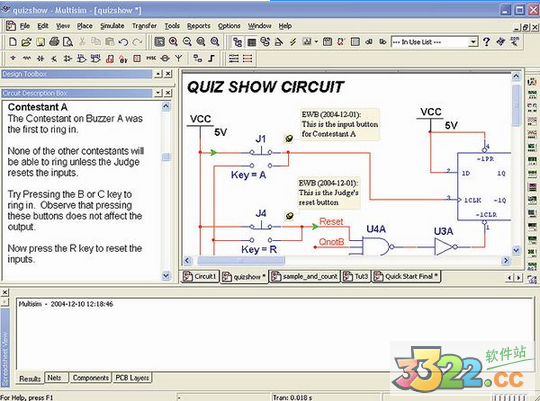Open the In Use List dropdown
This screenshot has width=540, height=401.
[474, 42]
